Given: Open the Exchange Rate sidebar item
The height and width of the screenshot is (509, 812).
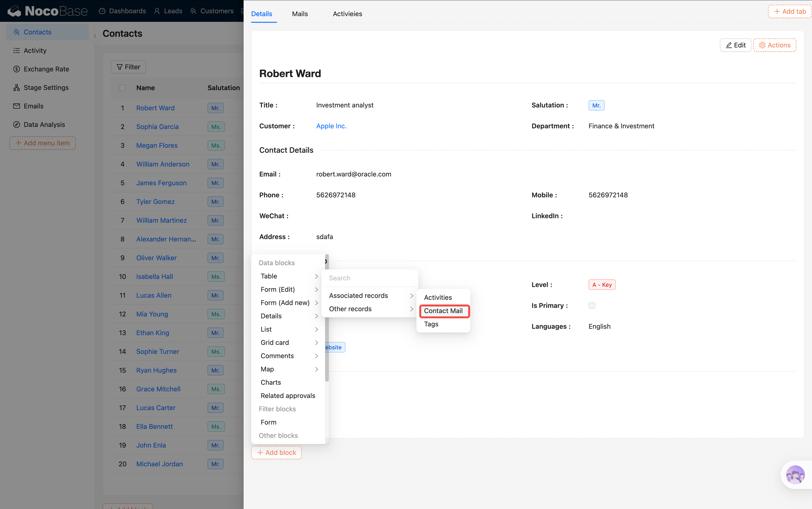Looking at the screenshot, I should [x=46, y=69].
